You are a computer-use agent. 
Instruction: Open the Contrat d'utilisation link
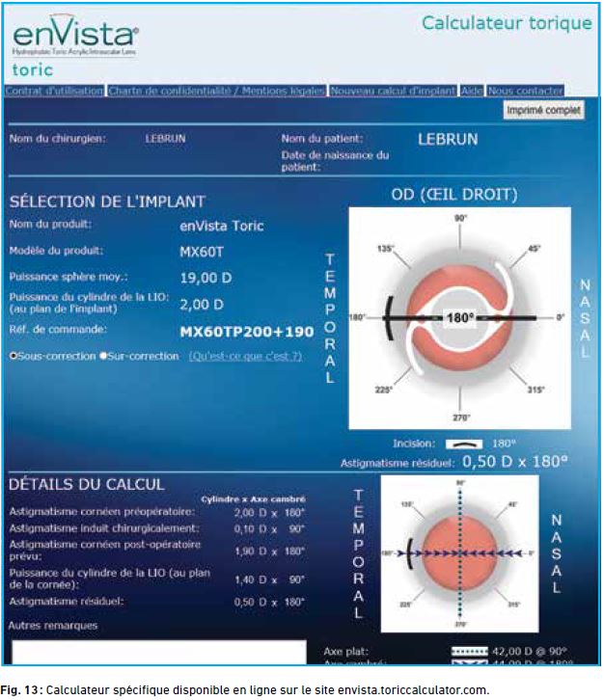[x=54, y=91]
